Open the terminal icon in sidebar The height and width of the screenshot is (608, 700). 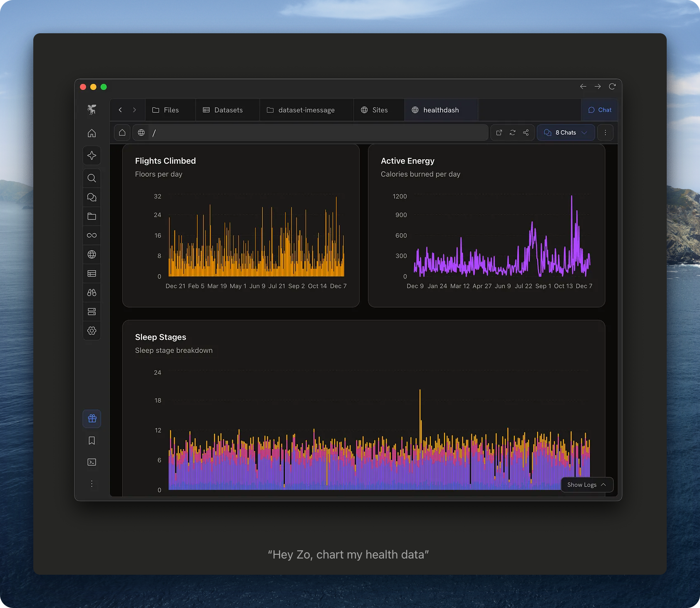92,462
